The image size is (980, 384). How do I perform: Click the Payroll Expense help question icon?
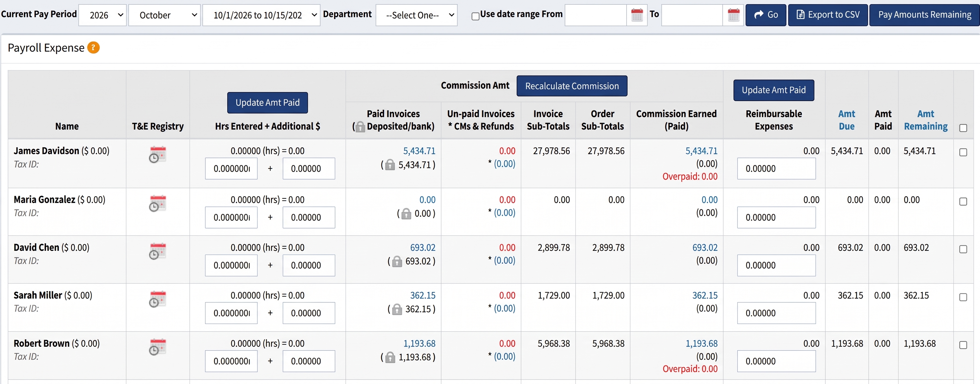point(93,47)
